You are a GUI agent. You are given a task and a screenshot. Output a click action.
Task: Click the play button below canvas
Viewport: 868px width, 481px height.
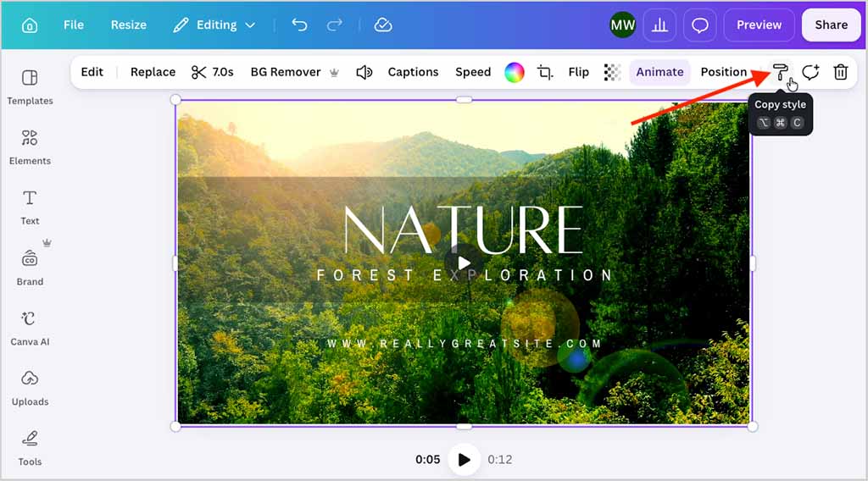coord(464,459)
